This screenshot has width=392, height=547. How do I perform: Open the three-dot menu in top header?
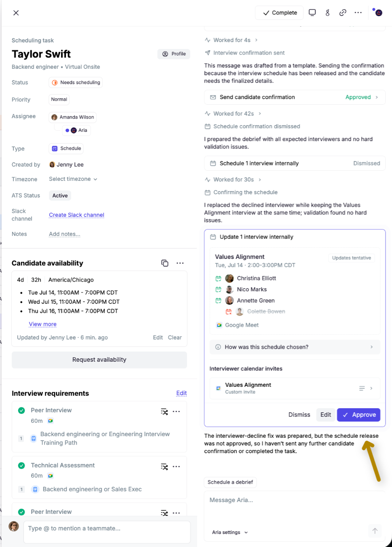(x=358, y=13)
